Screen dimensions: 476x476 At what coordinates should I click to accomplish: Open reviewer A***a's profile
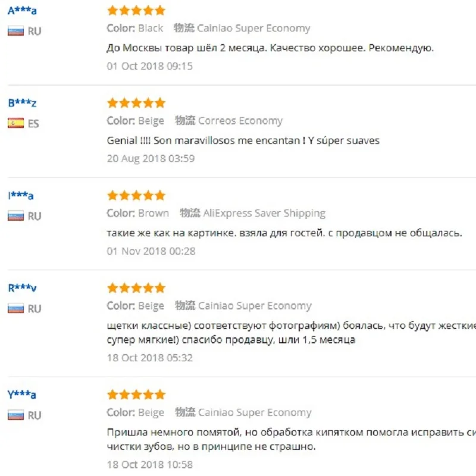click(x=21, y=10)
